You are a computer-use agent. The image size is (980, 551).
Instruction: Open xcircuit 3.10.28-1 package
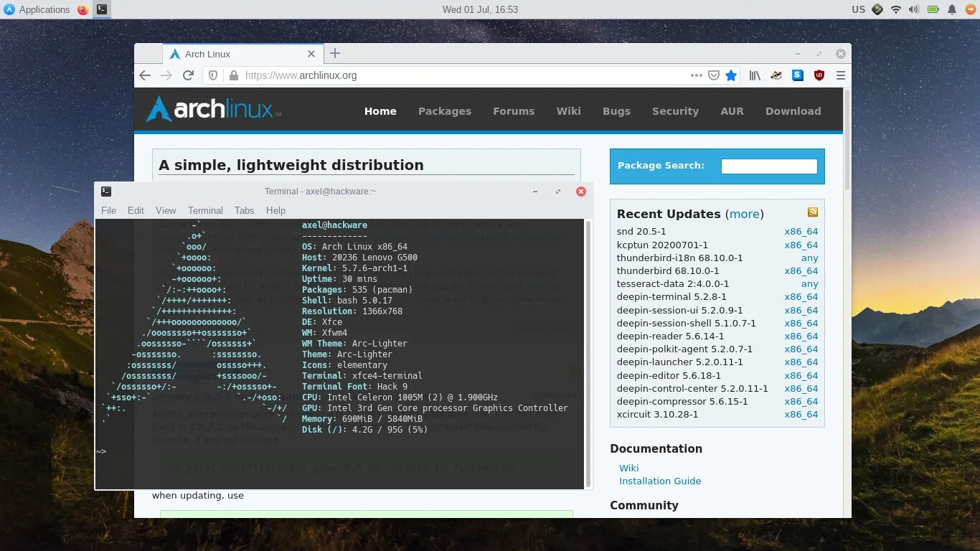(657, 415)
